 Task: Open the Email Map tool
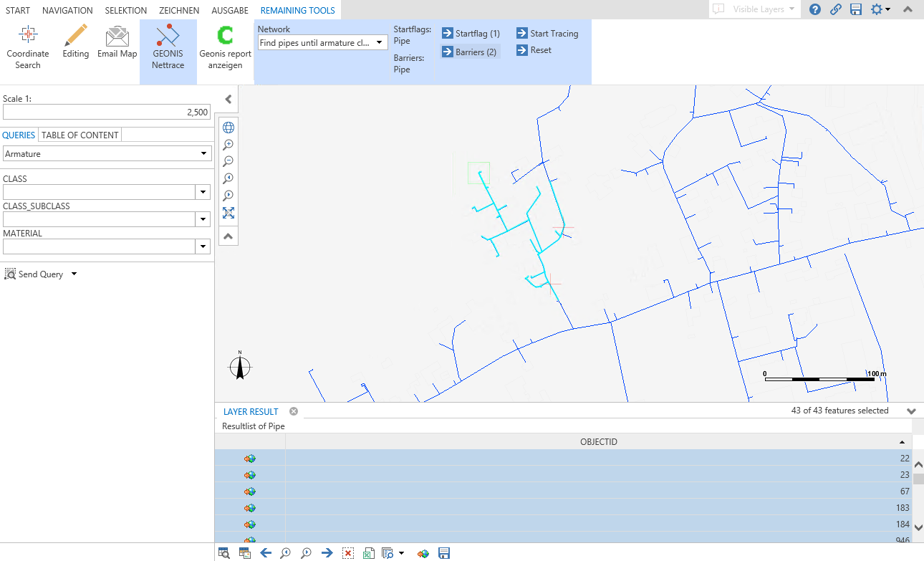pos(117,45)
